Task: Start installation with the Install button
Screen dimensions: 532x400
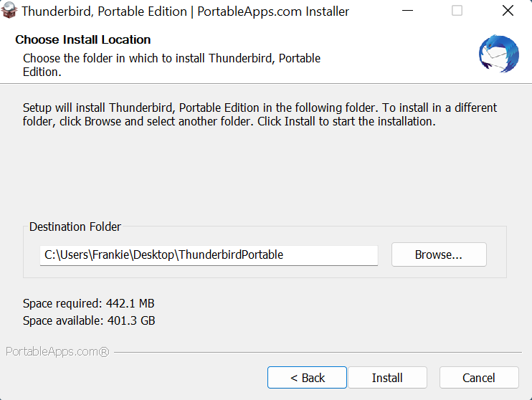Action: pyautogui.click(x=387, y=378)
